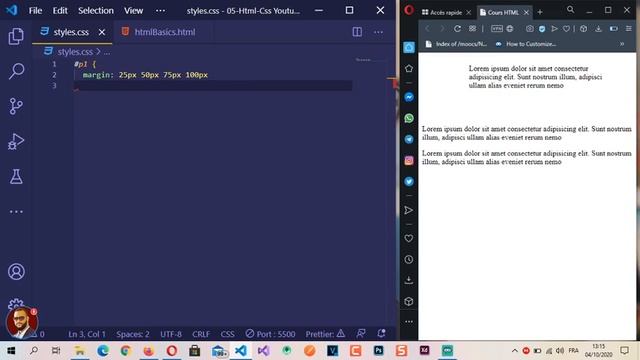Open a new tab in Opera

click(x=540, y=13)
